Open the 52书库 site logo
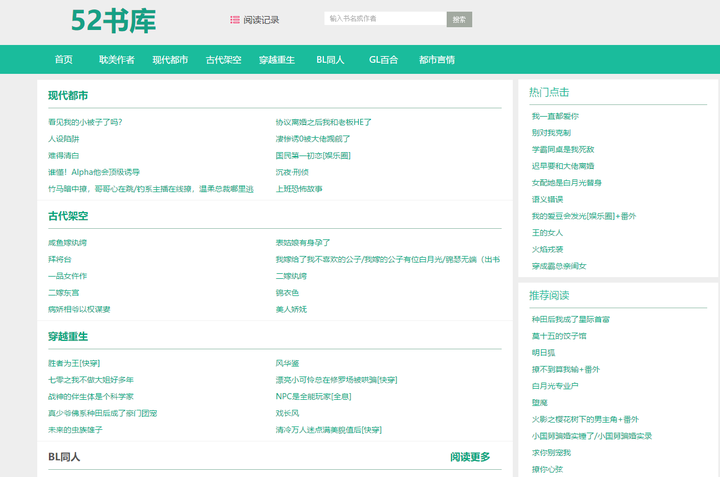Viewport: 720px width, 477px height. tap(113, 21)
